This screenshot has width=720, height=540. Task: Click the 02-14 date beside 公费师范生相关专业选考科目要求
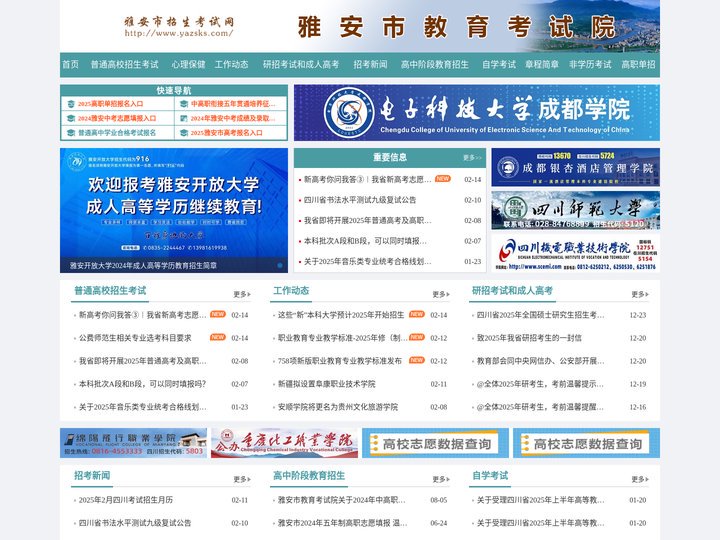pos(240,338)
